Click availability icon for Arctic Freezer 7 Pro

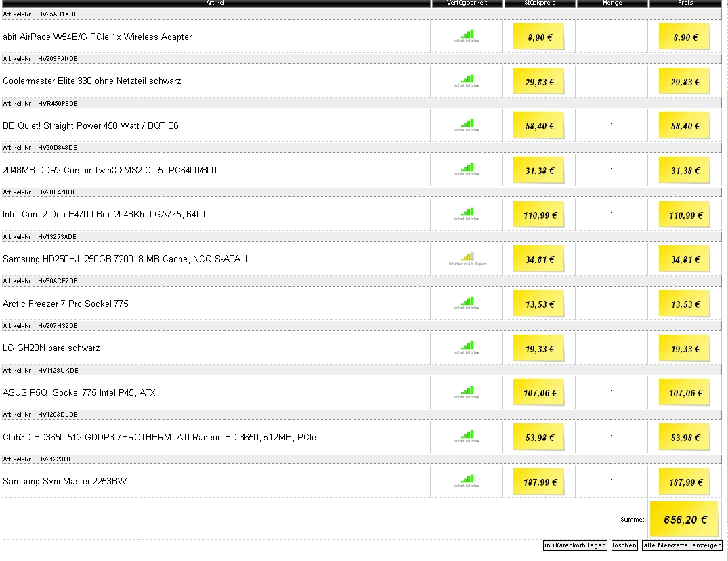tap(467, 303)
